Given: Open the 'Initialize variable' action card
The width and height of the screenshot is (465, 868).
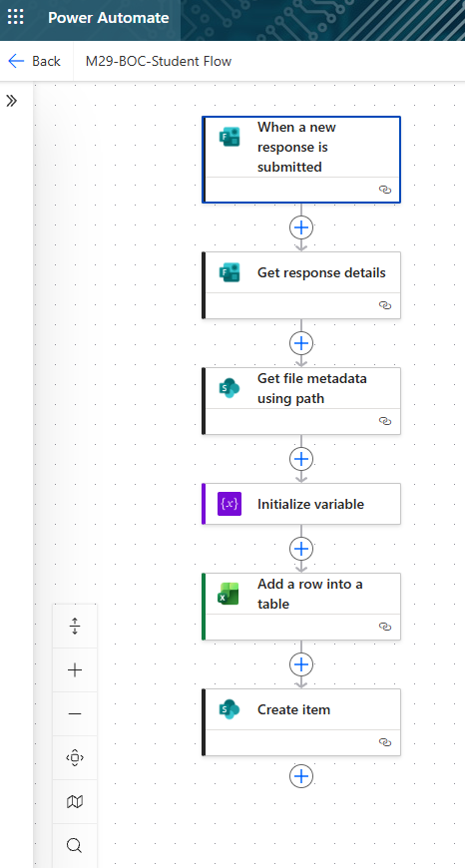Looking at the screenshot, I should point(301,504).
